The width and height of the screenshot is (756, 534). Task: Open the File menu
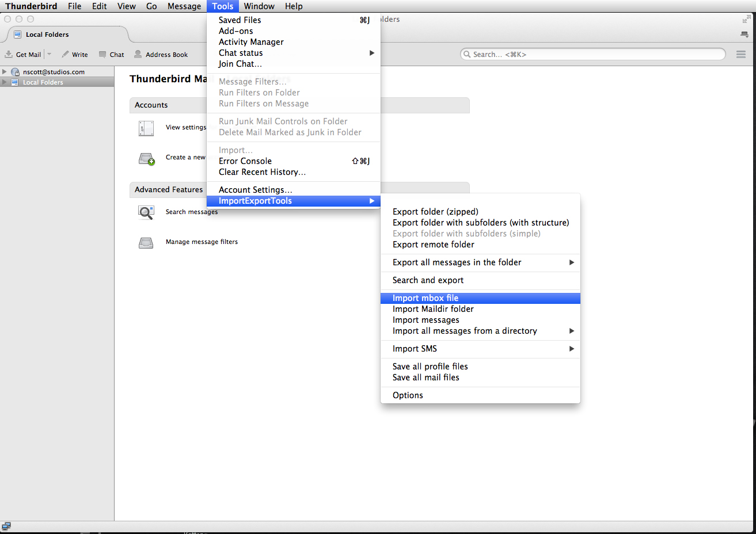[x=74, y=6]
